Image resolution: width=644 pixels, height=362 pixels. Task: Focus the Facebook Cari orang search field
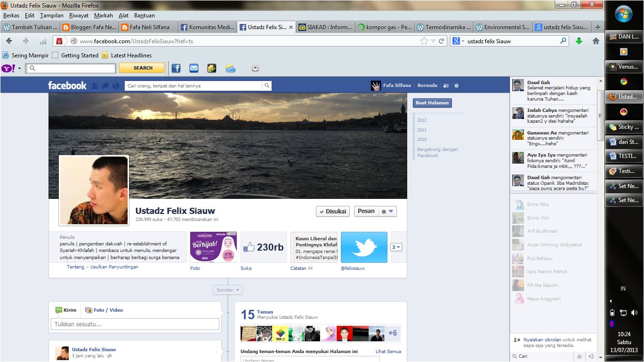click(x=194, y=86)
